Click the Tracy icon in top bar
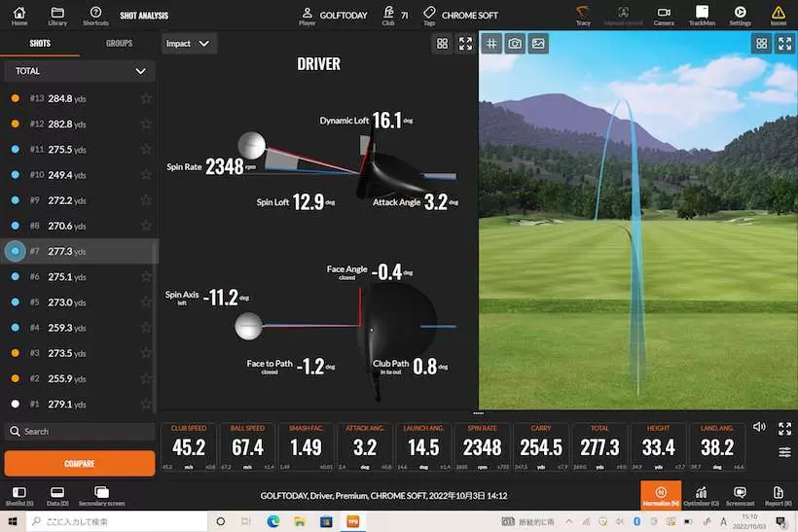The width and height of the screenshot is (798, 532). tap(583, 15)
